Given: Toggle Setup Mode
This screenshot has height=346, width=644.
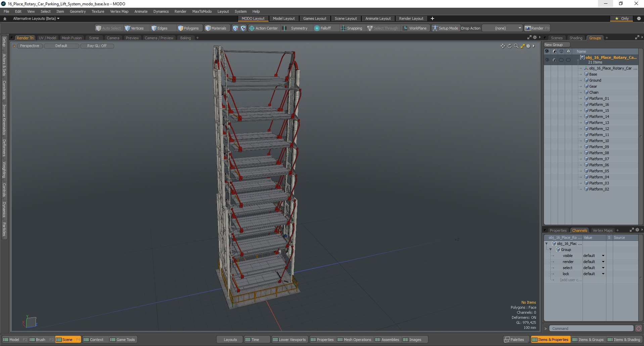Looking at the screenshot, I should tap(445, 28).
